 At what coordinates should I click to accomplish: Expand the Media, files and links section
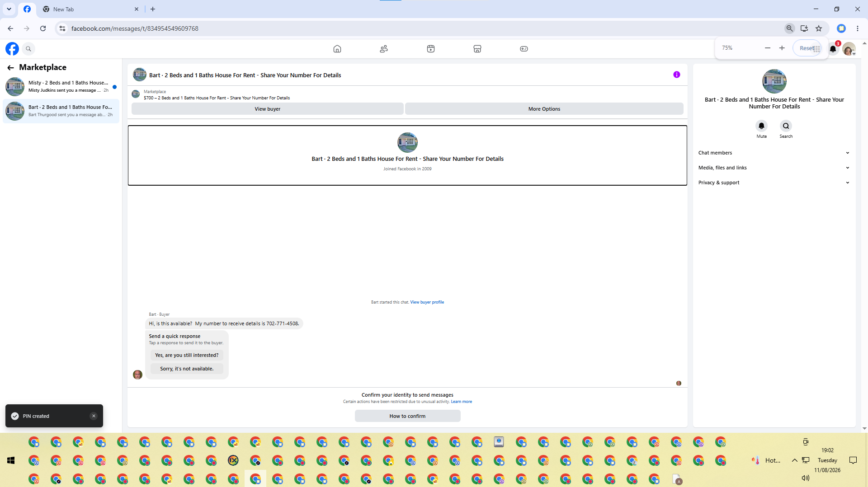774,168
